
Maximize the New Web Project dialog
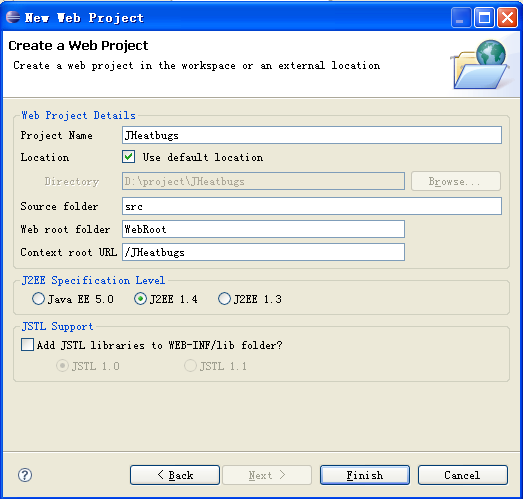click(x=484, y=17)
